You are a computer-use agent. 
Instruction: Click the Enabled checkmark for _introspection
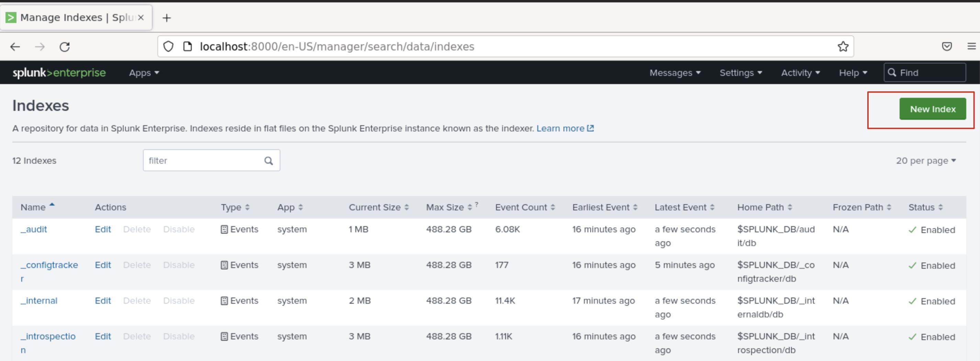click(x=912, y=337)
